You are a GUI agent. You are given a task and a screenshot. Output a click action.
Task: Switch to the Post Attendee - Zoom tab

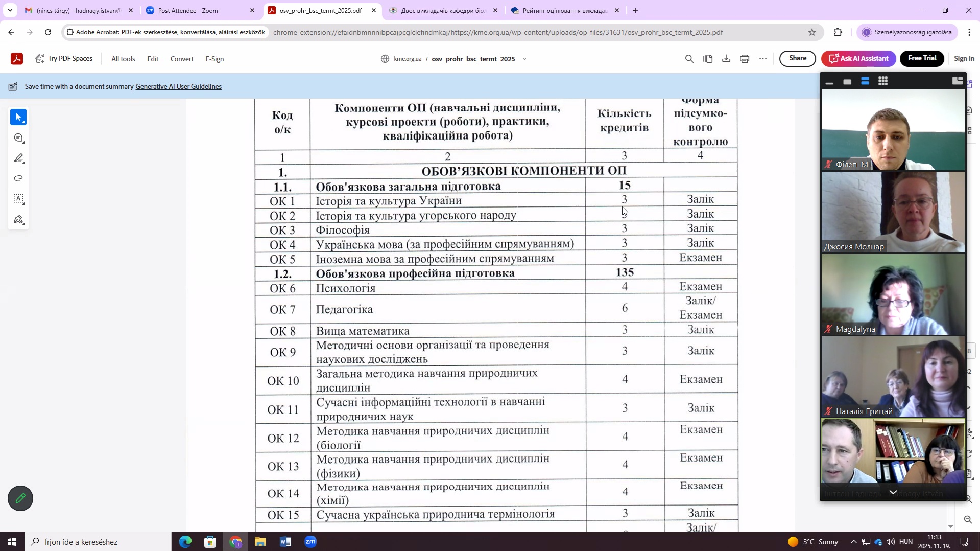click(199, 10)
